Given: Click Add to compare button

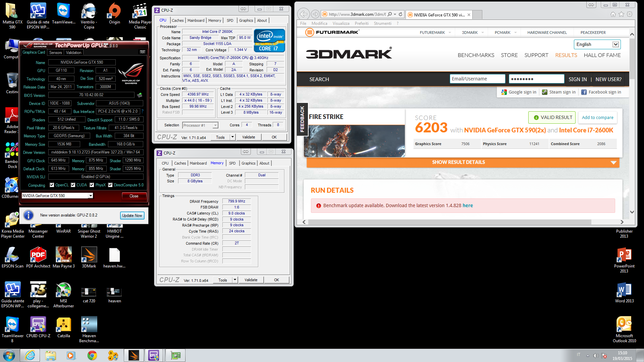Looking at the screenshot, I should tap(597, 117).
